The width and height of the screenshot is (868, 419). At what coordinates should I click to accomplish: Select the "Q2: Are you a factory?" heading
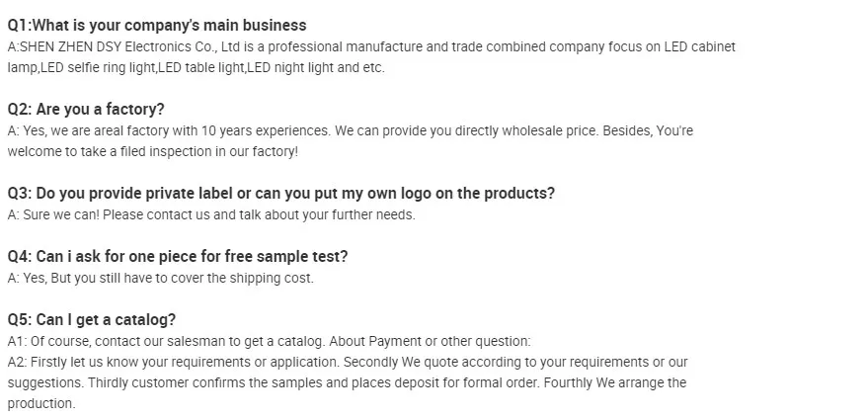(x=86, y=110)
